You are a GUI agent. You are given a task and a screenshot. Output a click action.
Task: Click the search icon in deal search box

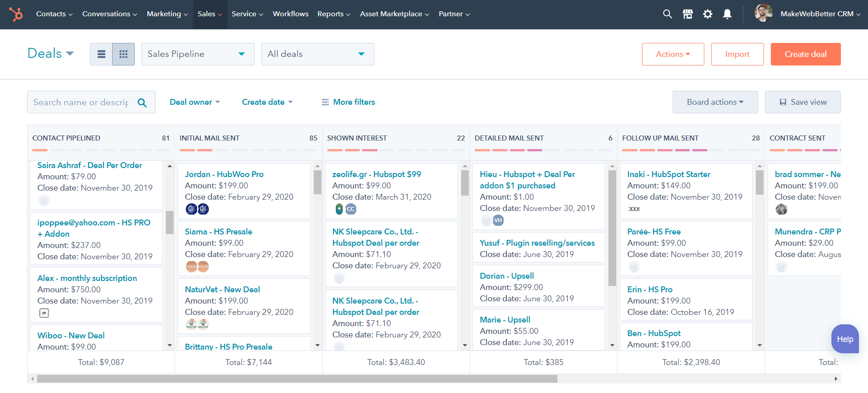pos(142,103)
